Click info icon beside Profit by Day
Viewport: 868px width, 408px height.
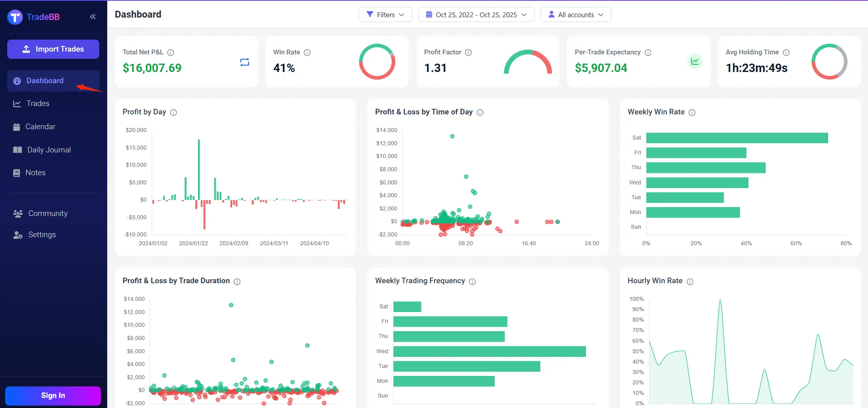(x=173, y=112)
